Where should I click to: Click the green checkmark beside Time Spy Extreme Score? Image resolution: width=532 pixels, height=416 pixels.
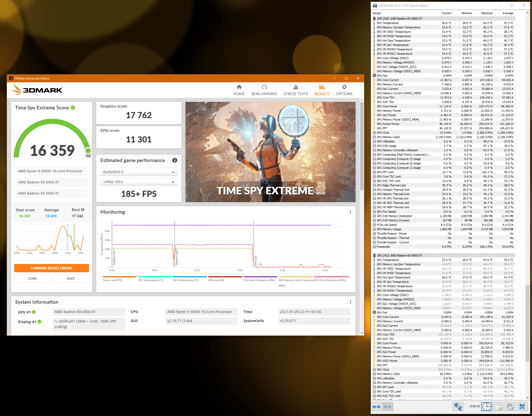[x=73, y=108]
